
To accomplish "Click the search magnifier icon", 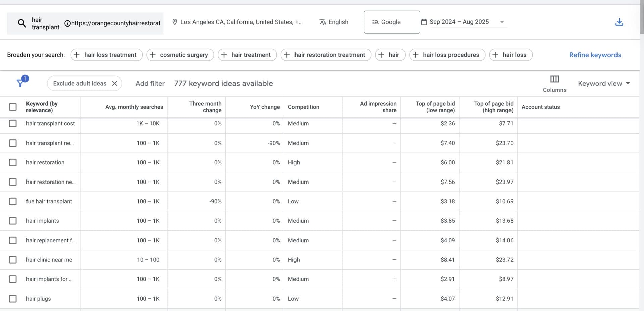I will (x=21, y=23).
